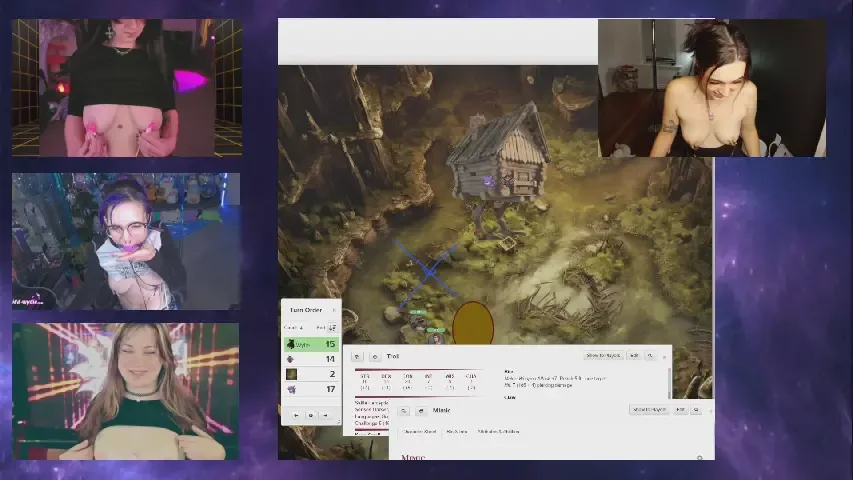Switch to Bio & Info tab in Mimic
The height and width of the screenshot is (480, 853).
click(457, 431)
